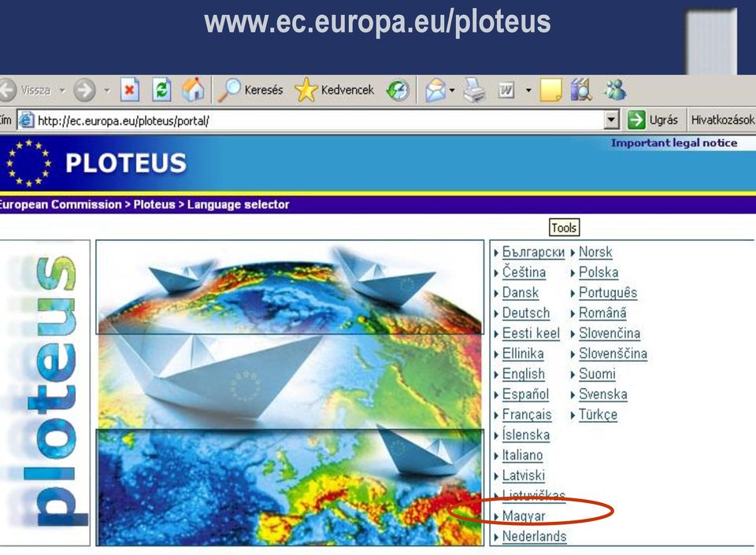Print the page with printer icon
Screen dimensions: 756x555
[474, 90]
